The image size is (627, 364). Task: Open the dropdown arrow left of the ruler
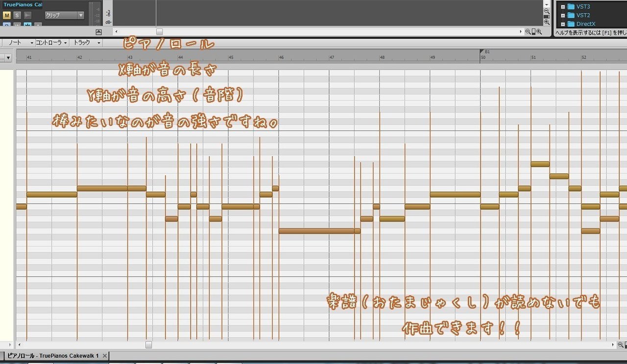(8, 58)
